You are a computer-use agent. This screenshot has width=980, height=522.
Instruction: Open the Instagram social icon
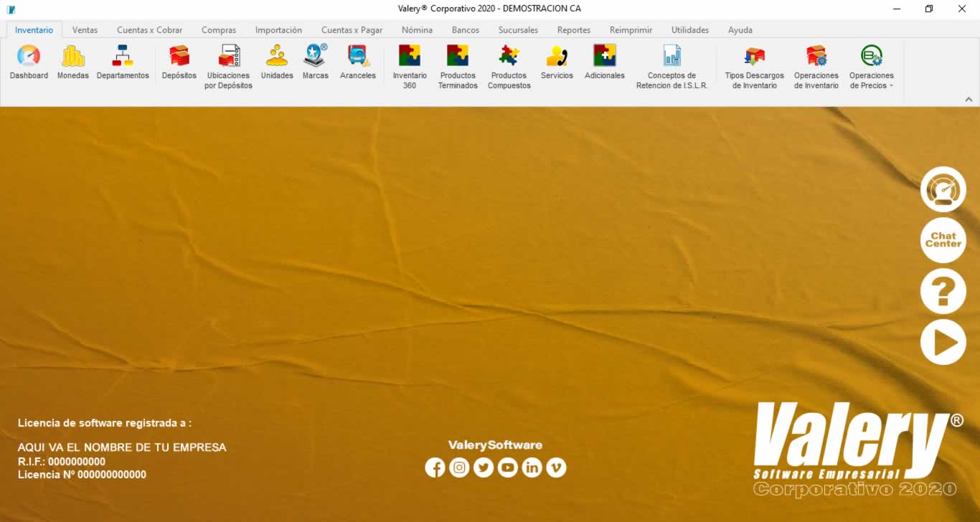(x=460, y=468)
